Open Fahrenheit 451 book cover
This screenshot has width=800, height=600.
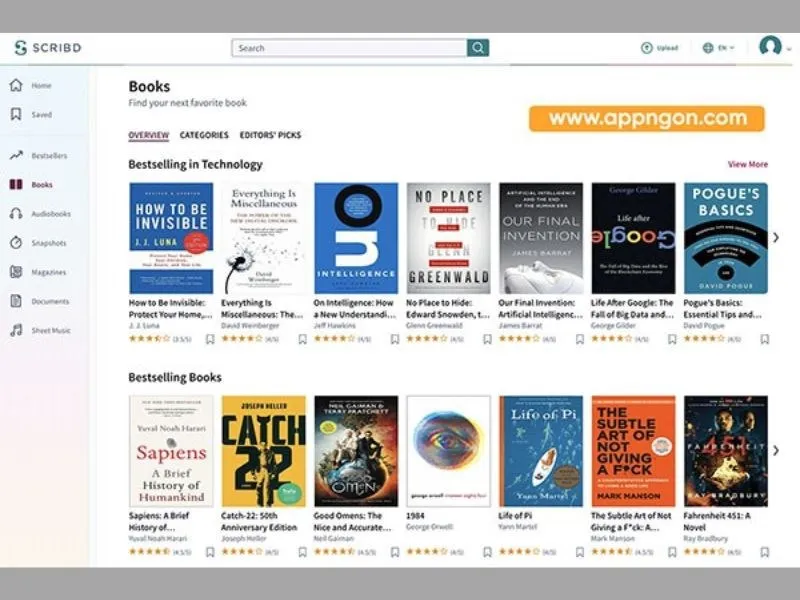pos(726,451)
